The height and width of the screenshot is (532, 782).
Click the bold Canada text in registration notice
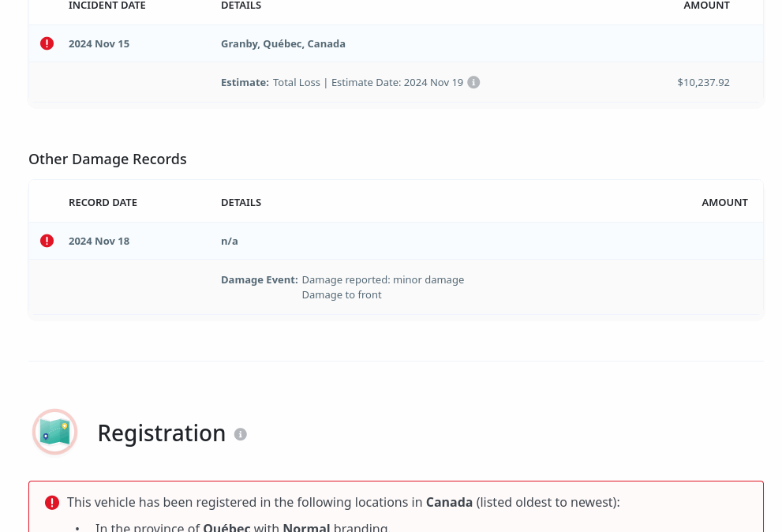point(449,503)
